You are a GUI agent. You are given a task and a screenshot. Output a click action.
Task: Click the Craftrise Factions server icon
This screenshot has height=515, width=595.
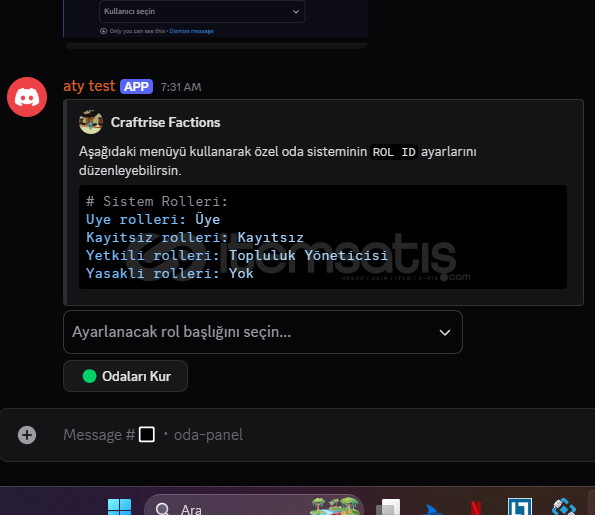point(91,122)
